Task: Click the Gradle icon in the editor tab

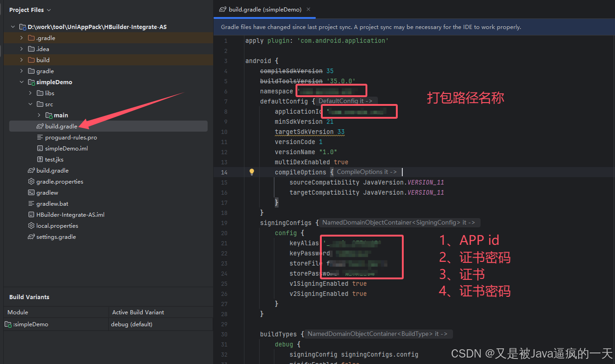Action: coord(223,9)
